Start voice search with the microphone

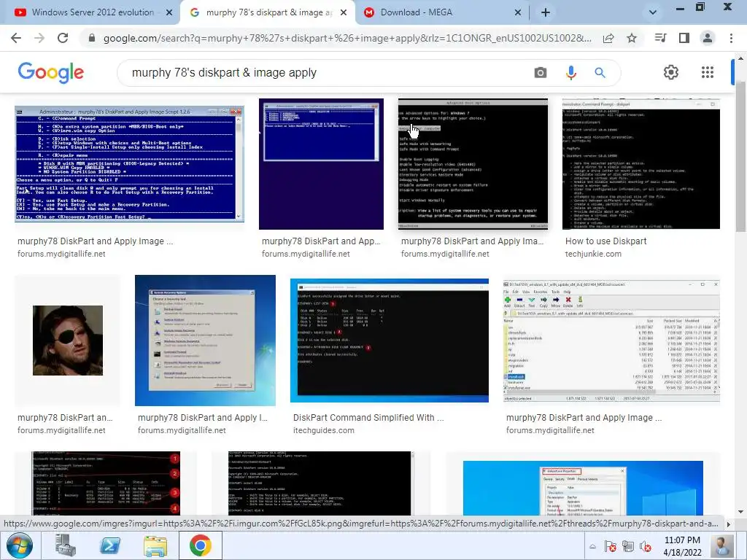point(570,73)
